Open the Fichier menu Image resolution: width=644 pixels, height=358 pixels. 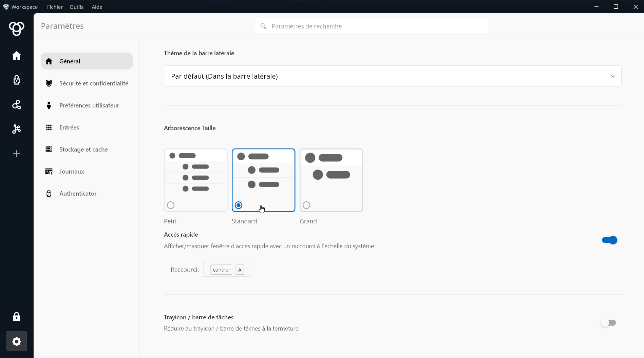(x=55, y=7)
